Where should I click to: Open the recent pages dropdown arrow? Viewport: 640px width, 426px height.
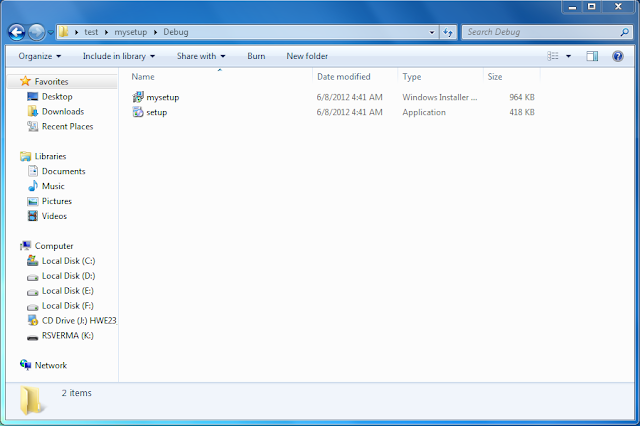point(51,32)
